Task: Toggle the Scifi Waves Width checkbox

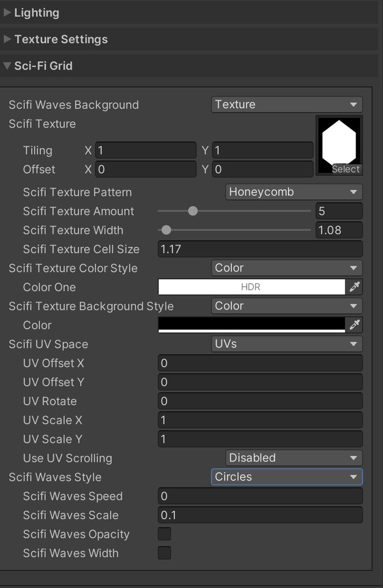Action: coord(164,552)
